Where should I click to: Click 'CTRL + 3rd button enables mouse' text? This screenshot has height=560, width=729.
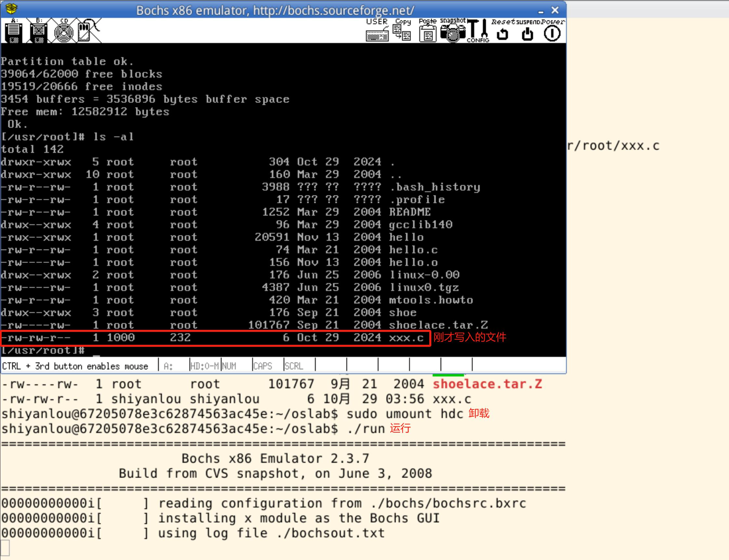[x=75, y=366]
